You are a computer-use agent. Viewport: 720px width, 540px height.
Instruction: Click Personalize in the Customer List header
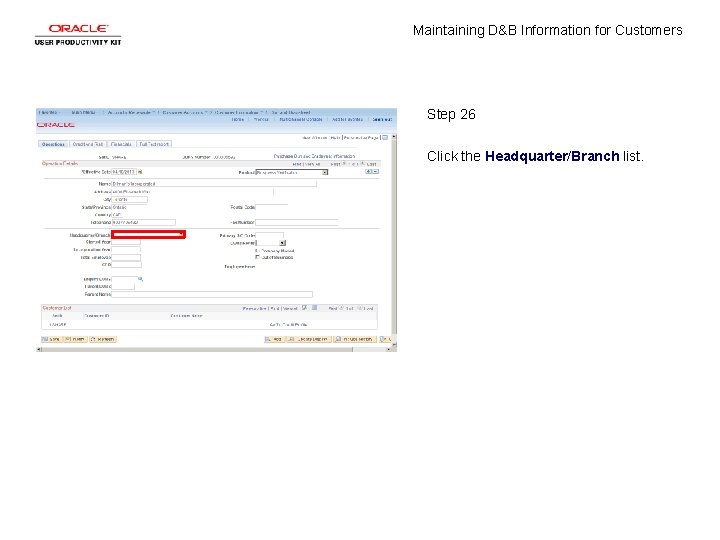pos(254,309)
